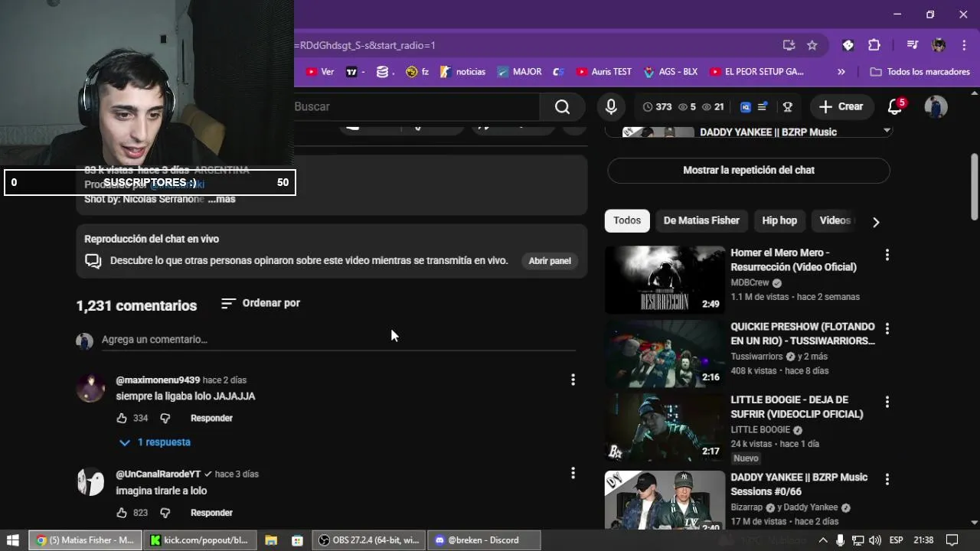Expand description with '...más'
The height and width of the screenshot is (551, 980).
[221, 199]
